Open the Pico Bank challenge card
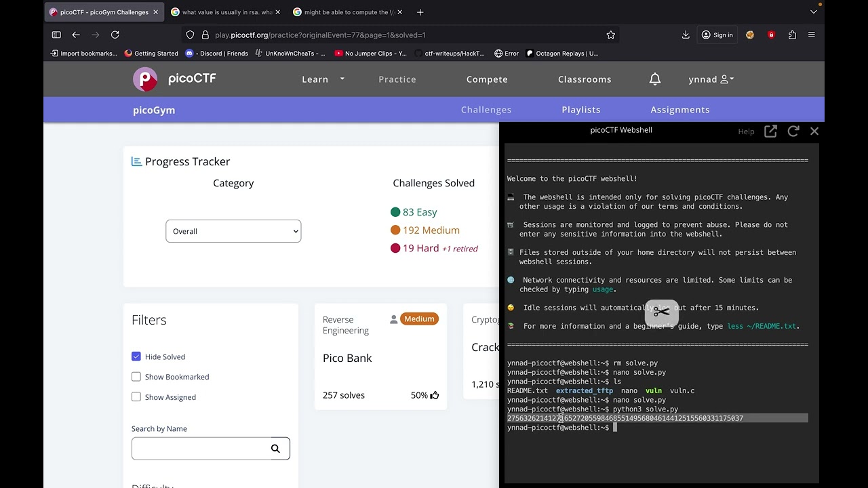Image resolution: width=868 pixels, height=488 pixels. 380,357
